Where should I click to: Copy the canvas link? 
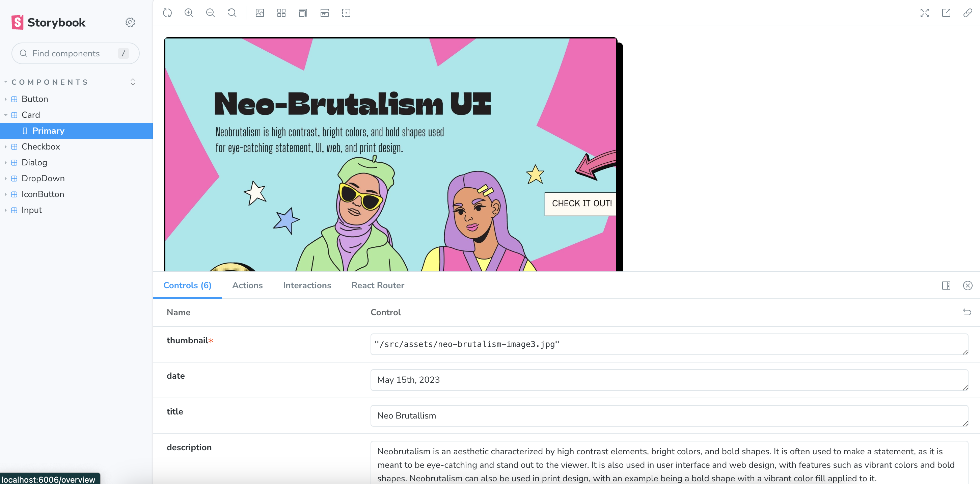click(x=968, y=13)
